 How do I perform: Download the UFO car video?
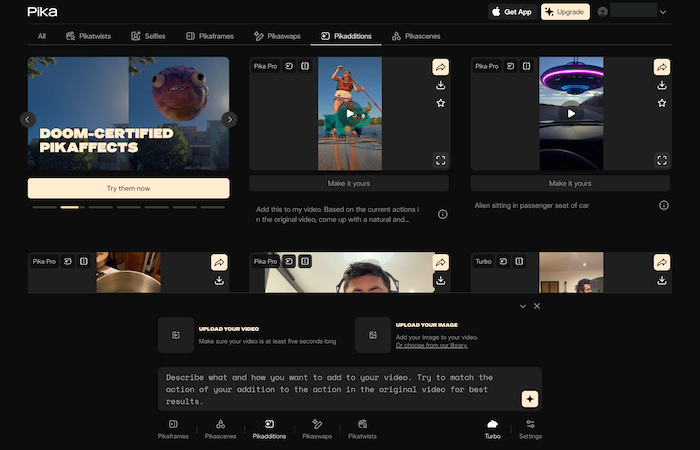click(x=662, y=85)
